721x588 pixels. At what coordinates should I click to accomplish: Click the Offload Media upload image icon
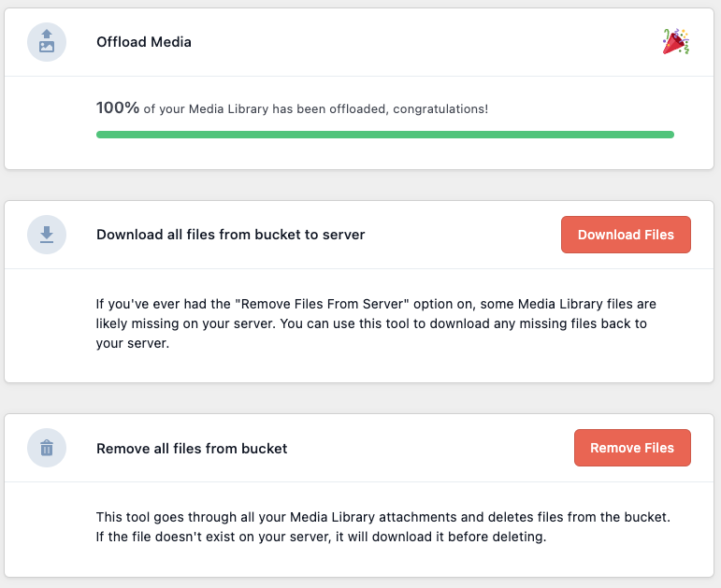click(47, 42)
